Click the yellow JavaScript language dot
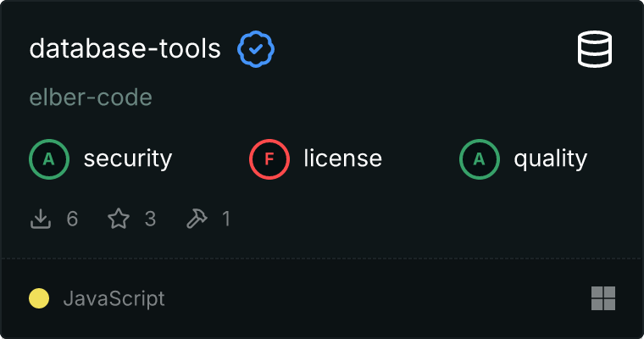Image resolution: width=644 pixels, height=339 pixels. coord(39,298)
